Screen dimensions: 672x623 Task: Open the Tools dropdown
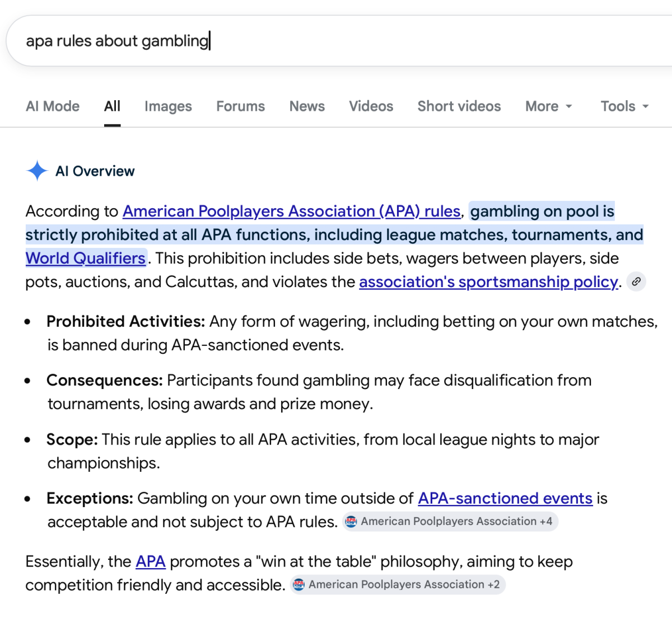624,106
